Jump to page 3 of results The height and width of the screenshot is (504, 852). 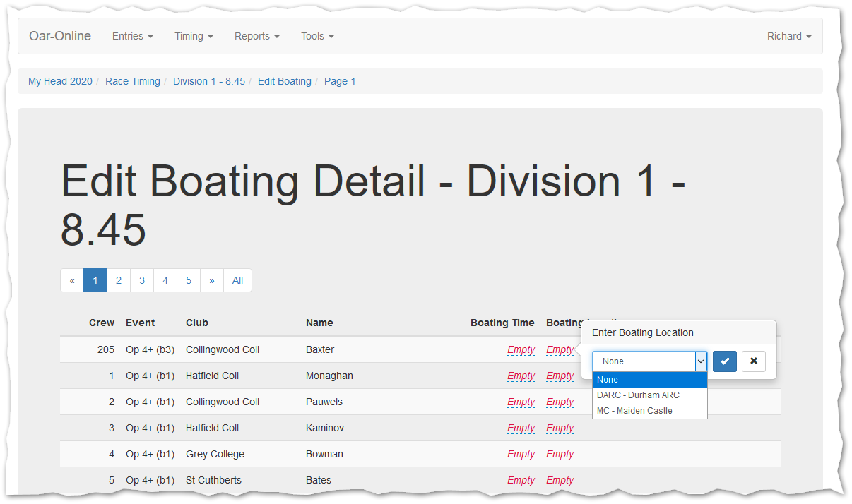[142, 280]
